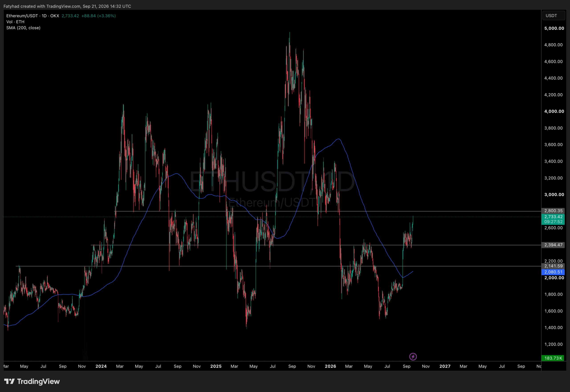Click the Ethereum/USDT symbol title

tap(33, 16)
